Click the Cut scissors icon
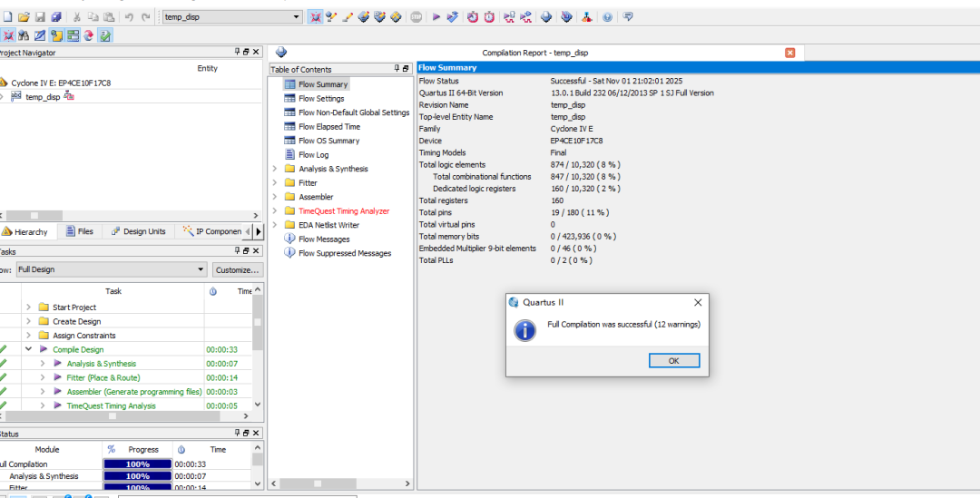980x498 pixels. [77, 17]
